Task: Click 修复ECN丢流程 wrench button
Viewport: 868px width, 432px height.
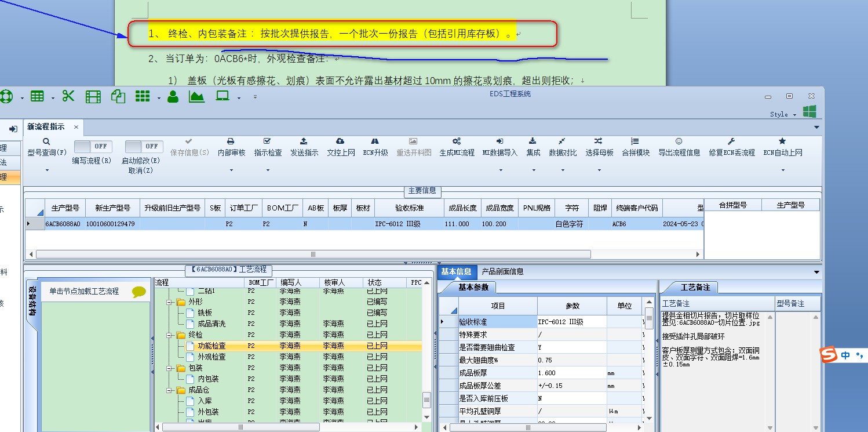Action: pos(732,147)
